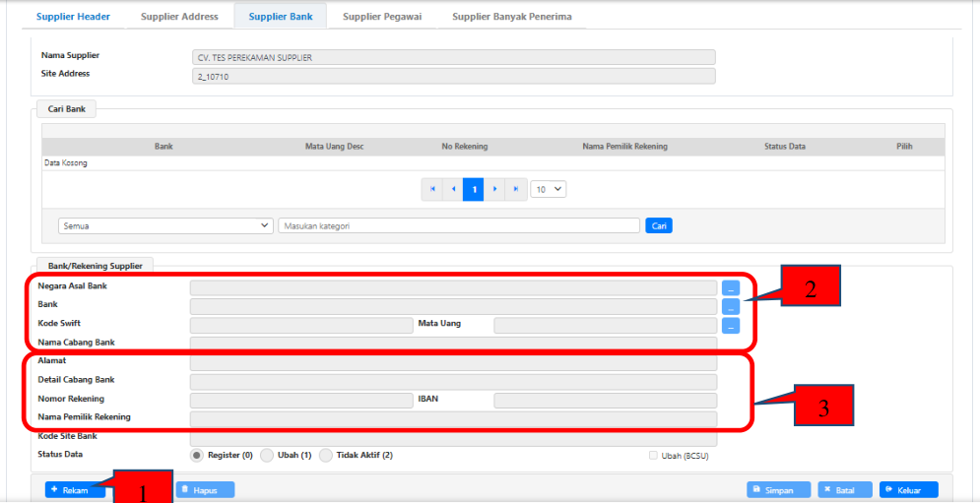Open the Bank lookup ellipsis button
This screenshot has height=503, width=980.
point(730,306)
